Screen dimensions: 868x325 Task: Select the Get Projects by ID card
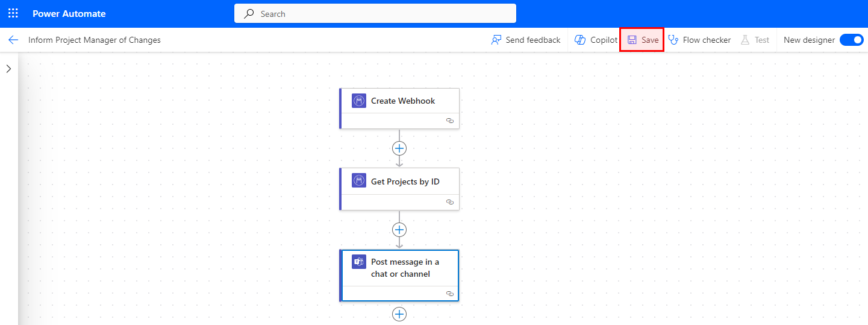[399, 189]
